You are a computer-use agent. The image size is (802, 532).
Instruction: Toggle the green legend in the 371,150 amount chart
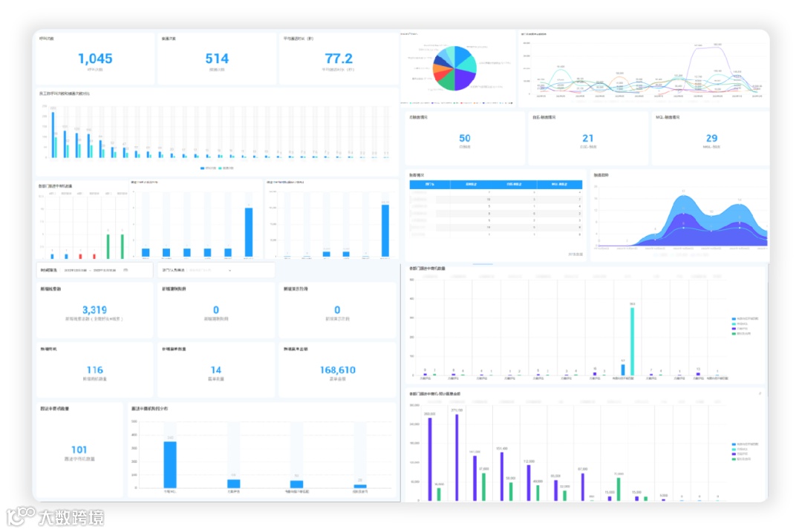(734, 459)
